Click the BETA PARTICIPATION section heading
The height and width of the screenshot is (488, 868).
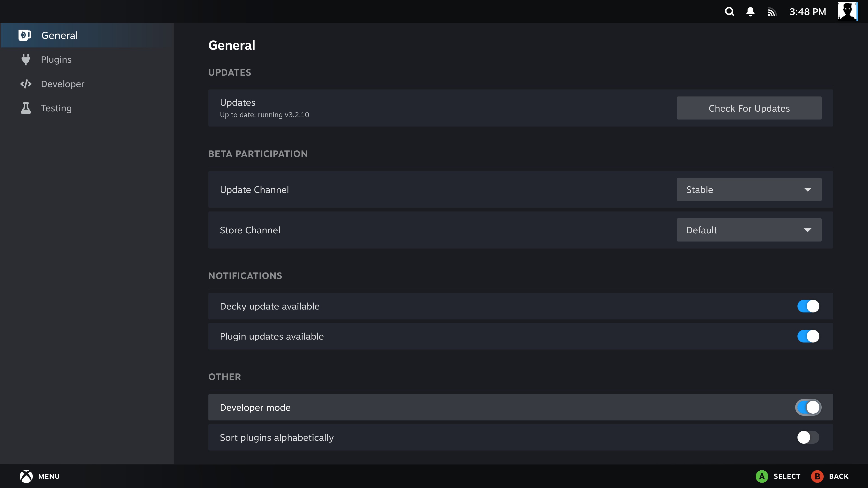(x=258, y=154)
